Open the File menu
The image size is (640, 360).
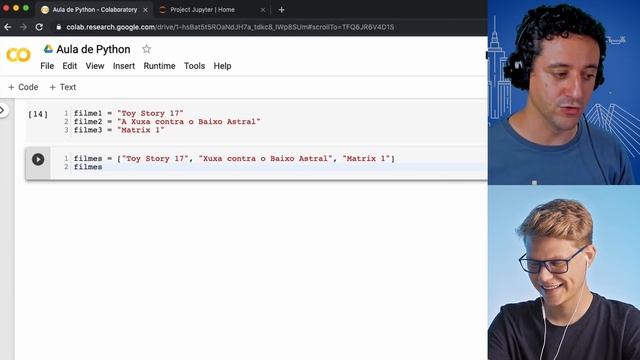47,66
